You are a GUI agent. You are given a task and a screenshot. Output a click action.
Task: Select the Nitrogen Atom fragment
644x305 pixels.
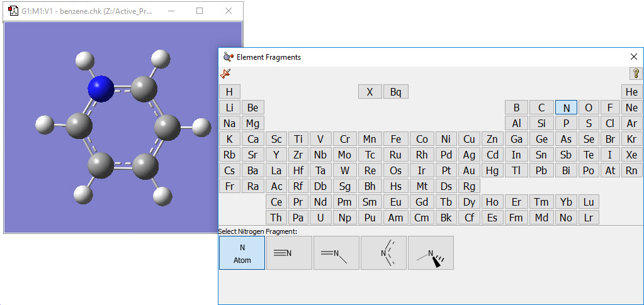pyautogui.click(x=242, y=253)
